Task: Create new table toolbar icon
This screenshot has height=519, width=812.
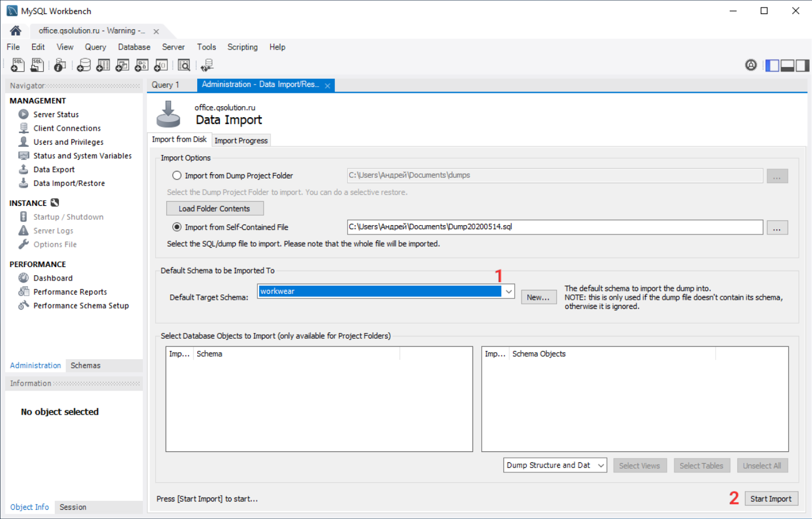Action: click(x=103, y=65)
